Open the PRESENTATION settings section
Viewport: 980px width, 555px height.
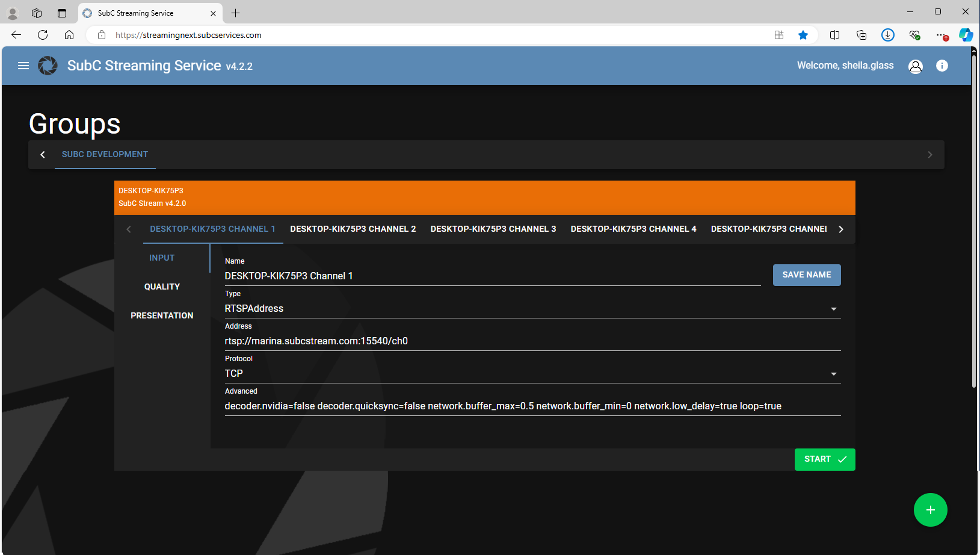(x=162, y=315)
